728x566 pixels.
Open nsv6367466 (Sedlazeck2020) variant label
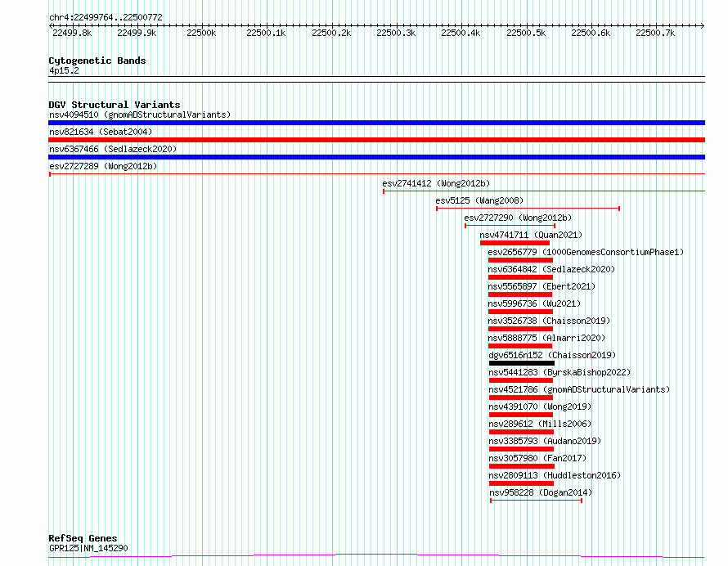(x=113, y=149)
